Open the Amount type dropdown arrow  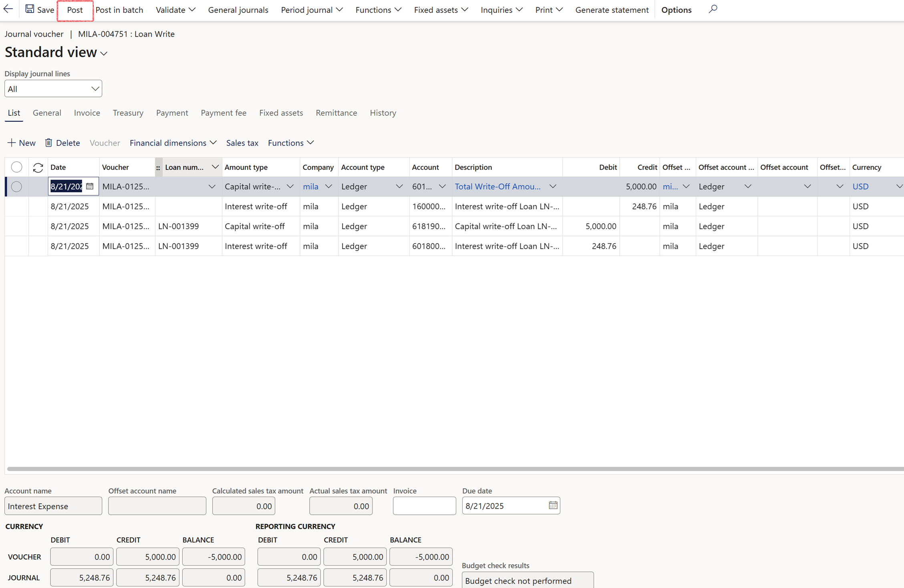[x=290, y=187]
